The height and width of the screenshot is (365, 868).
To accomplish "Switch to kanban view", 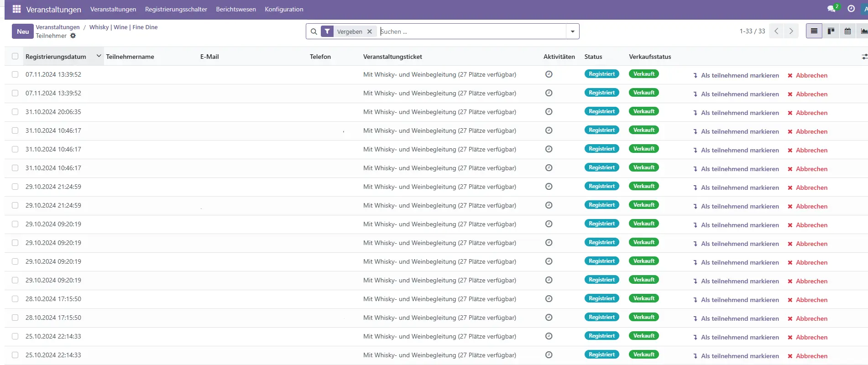I will 831,31.
